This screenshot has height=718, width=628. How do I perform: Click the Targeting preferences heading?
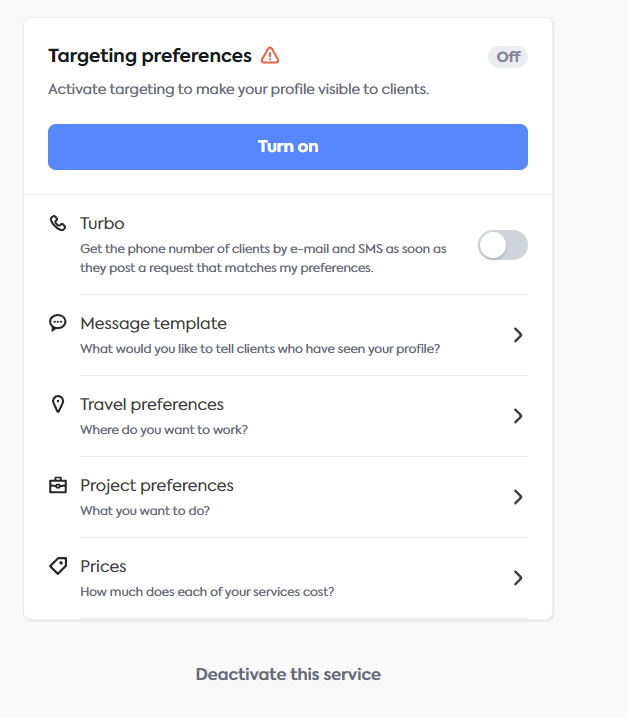click(150, 56)
